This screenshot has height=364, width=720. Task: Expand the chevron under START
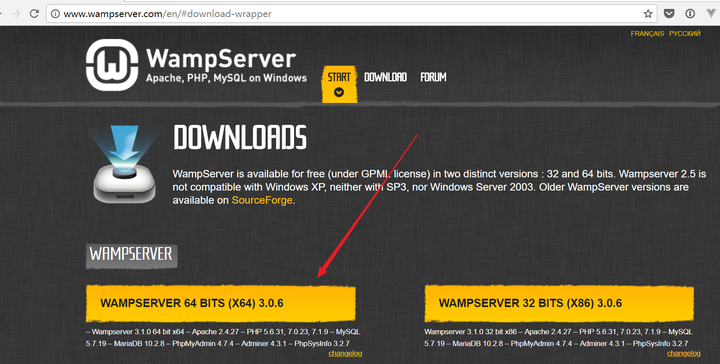point(339,92)
